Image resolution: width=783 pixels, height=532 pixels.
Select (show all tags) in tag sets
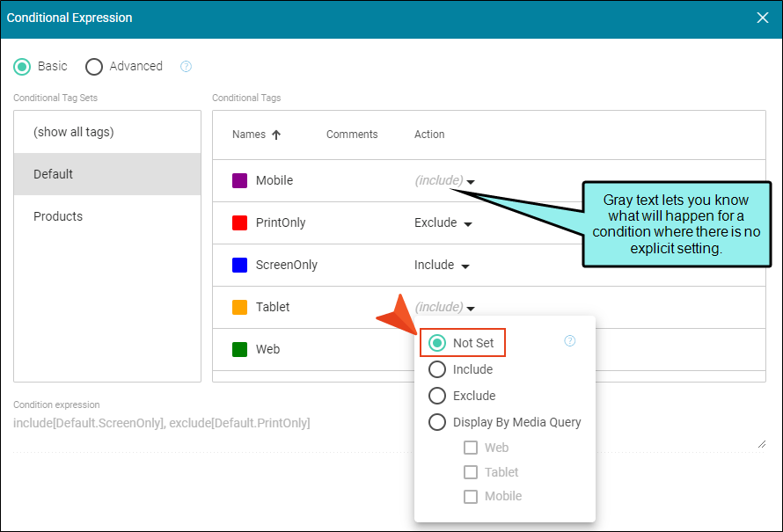74,132
